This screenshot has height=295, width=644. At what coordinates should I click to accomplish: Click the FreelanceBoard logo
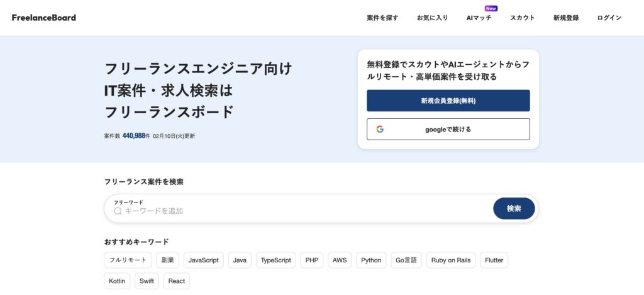pos(44,18)
